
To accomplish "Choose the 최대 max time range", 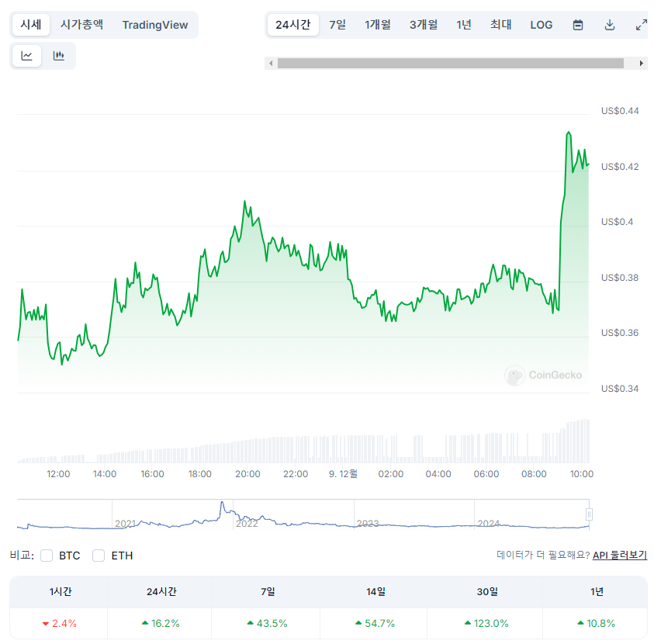I will (x=500, y=25).
